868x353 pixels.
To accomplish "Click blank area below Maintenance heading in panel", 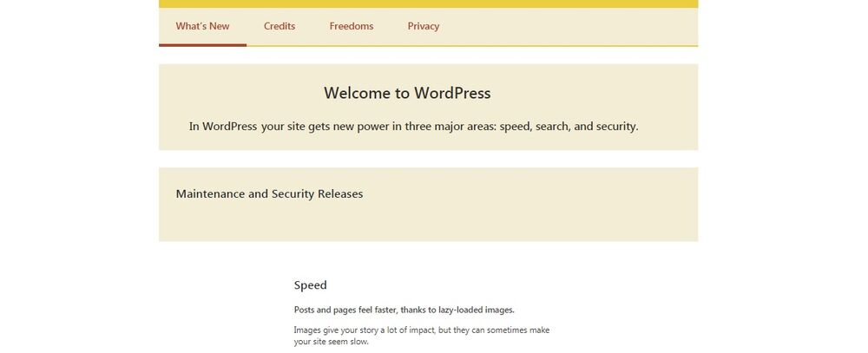I will pos(428,223).
